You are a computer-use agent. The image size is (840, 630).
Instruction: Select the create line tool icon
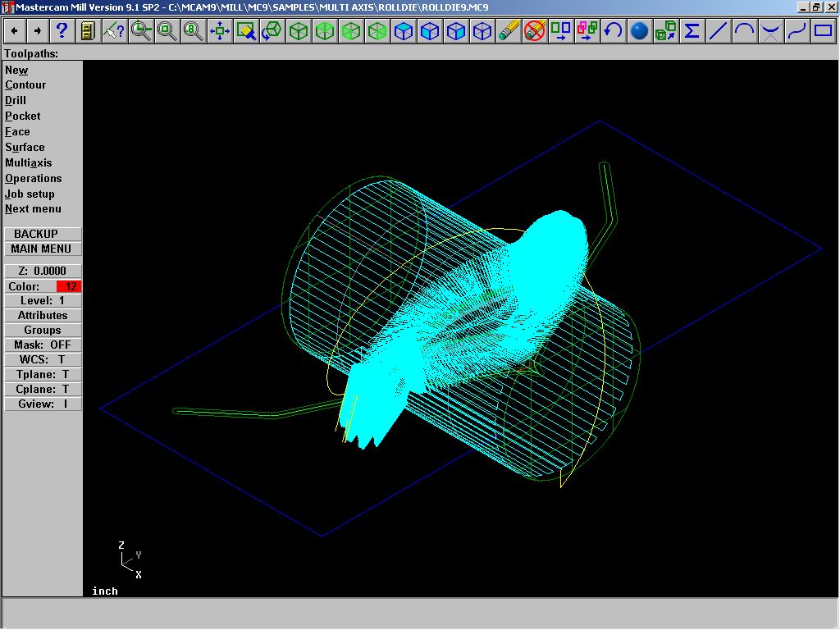point(719,31)
